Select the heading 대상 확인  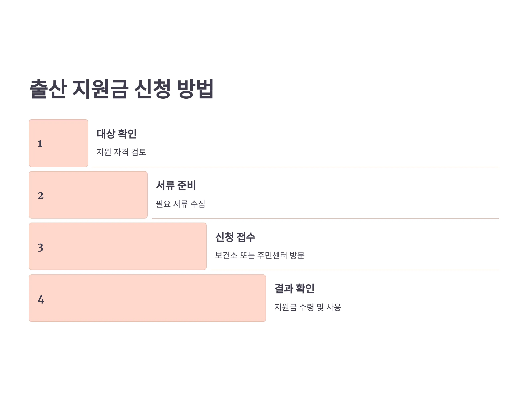pos(117,134)
